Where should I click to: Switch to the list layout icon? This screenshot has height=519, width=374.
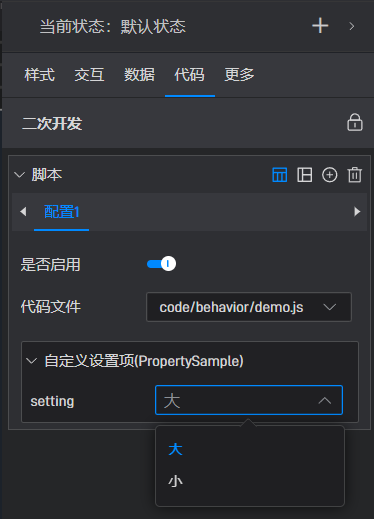304,175
